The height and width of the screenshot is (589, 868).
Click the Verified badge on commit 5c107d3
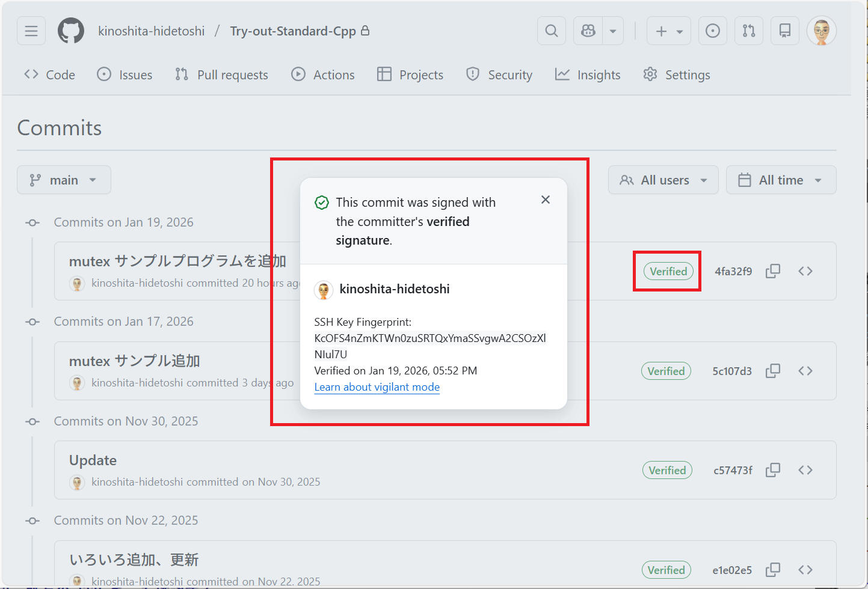click(x=666, y=371)
